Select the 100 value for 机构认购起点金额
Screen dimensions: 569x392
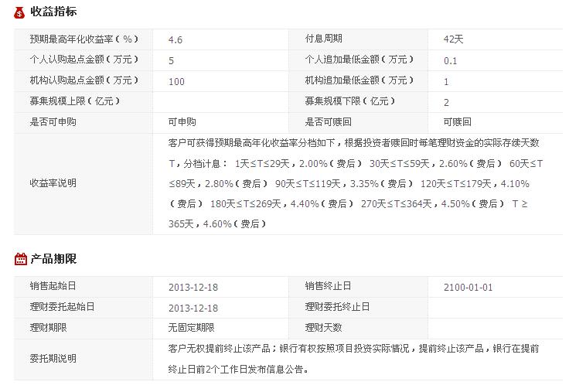tap(176, 81)
